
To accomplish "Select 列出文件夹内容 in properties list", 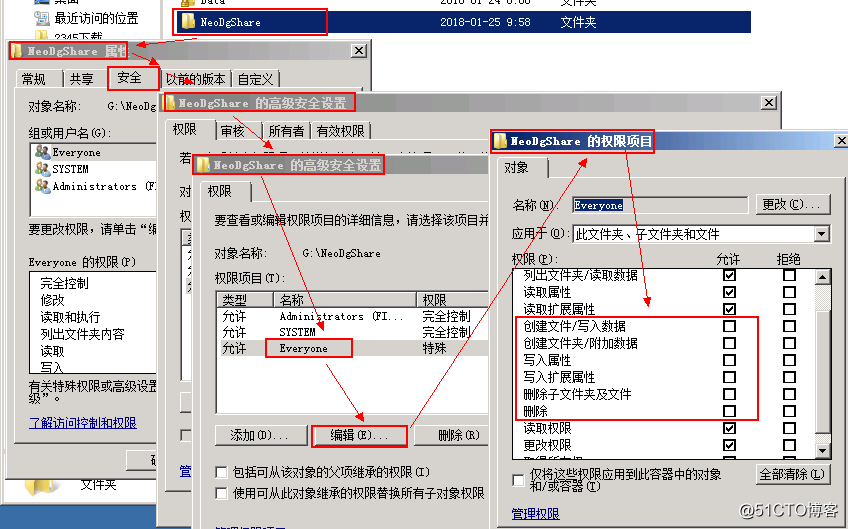I will 82,334.
